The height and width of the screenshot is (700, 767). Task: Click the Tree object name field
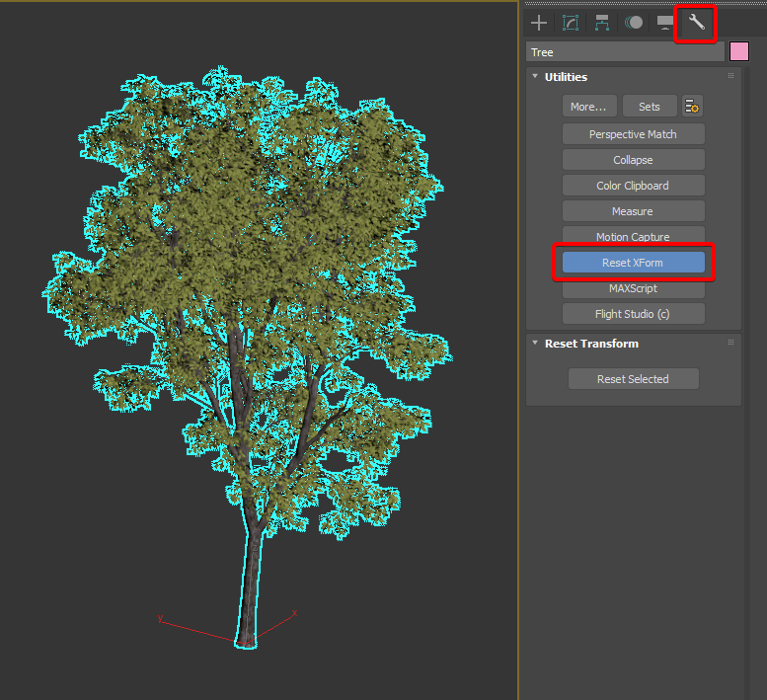coord(624,52)
